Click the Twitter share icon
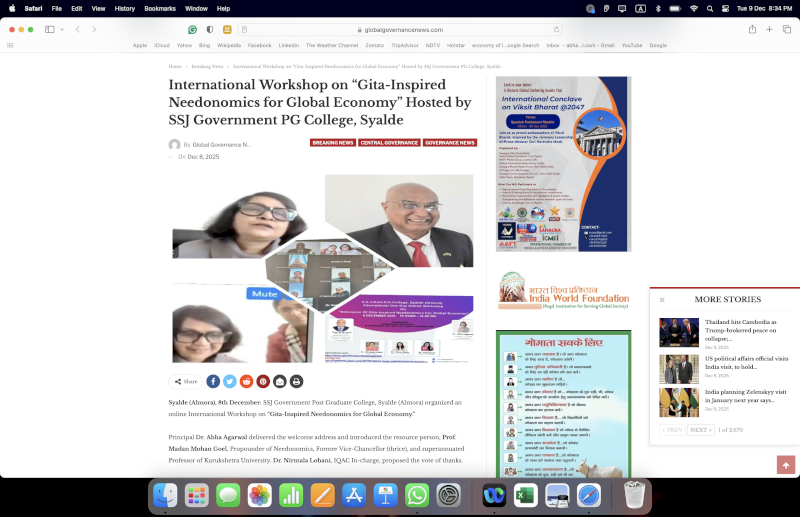 pyautogui.click(x=229, y=381)
